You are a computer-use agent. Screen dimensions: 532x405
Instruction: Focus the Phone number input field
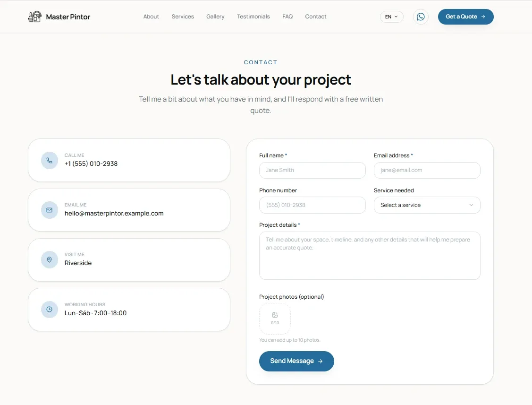312,205
